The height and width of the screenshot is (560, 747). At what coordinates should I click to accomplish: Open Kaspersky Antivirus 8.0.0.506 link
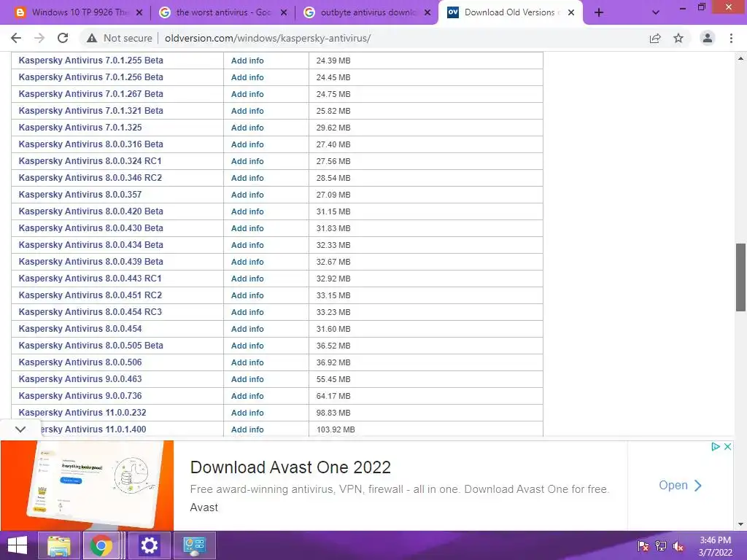[x=80, y=362]
